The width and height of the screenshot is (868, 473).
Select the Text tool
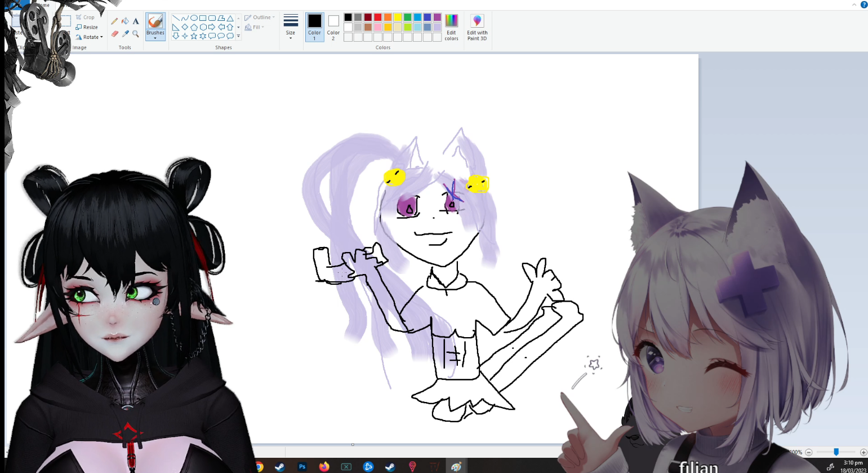[136, 21]
